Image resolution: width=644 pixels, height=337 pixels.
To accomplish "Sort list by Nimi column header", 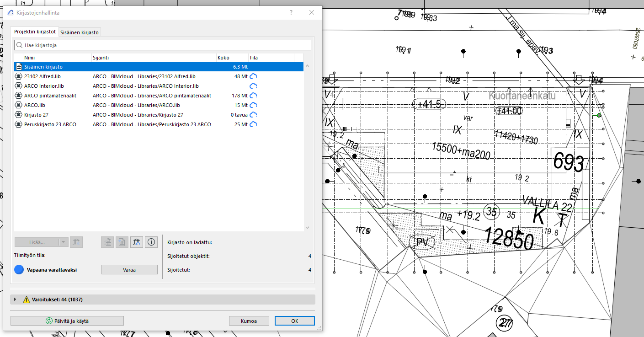I will [x=30, y=58].
